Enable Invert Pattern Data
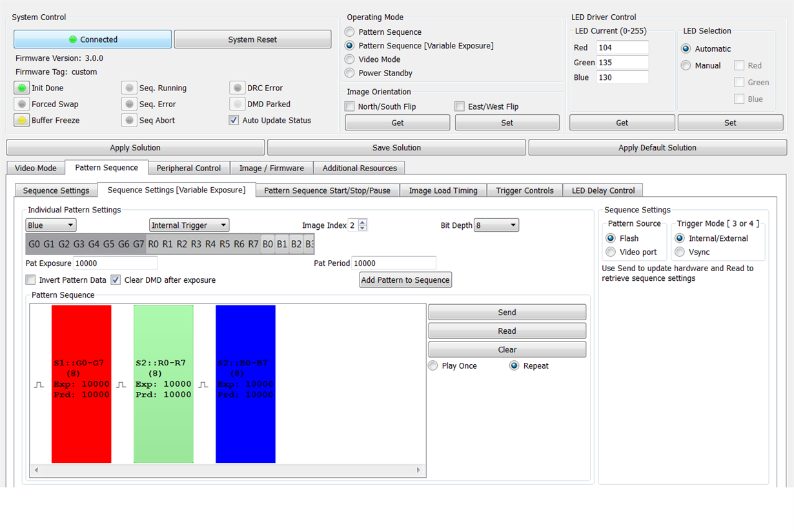Viewport: 794px width, 532px height. click(30, 280)
